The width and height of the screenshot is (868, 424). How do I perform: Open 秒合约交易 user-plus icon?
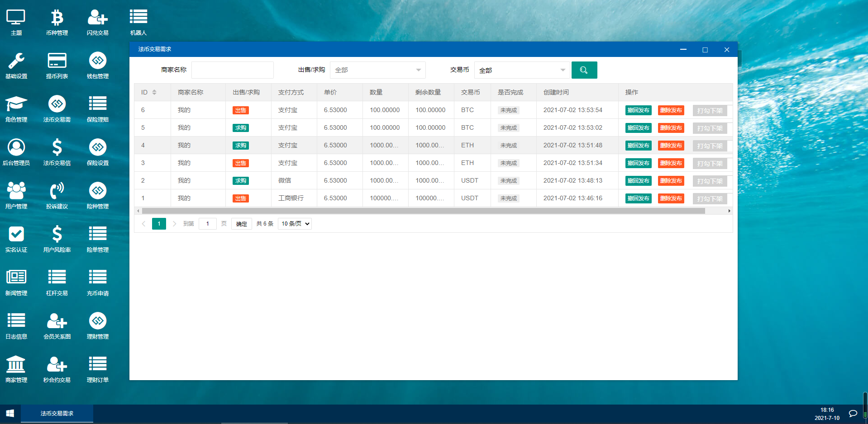(57, 369)
